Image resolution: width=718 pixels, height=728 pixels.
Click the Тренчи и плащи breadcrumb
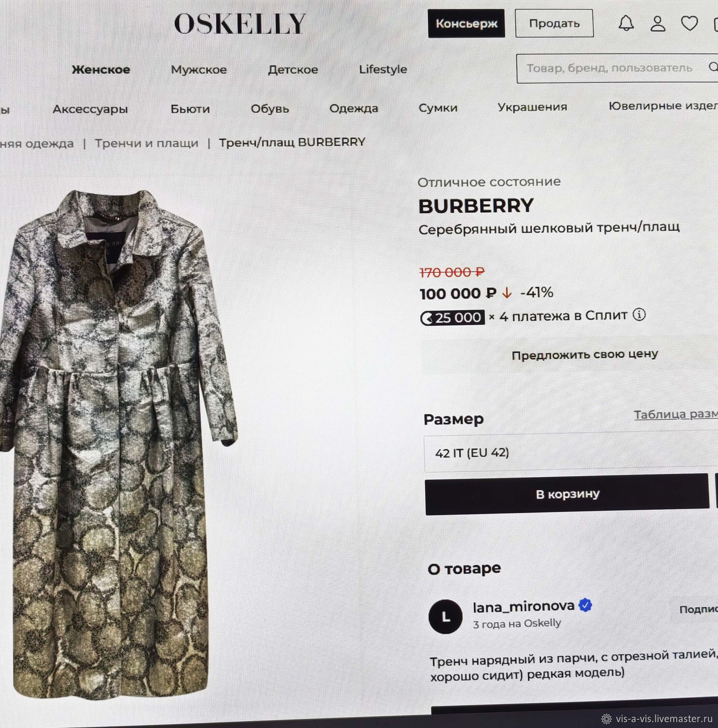pyautogui.click(x=147, y=143)
